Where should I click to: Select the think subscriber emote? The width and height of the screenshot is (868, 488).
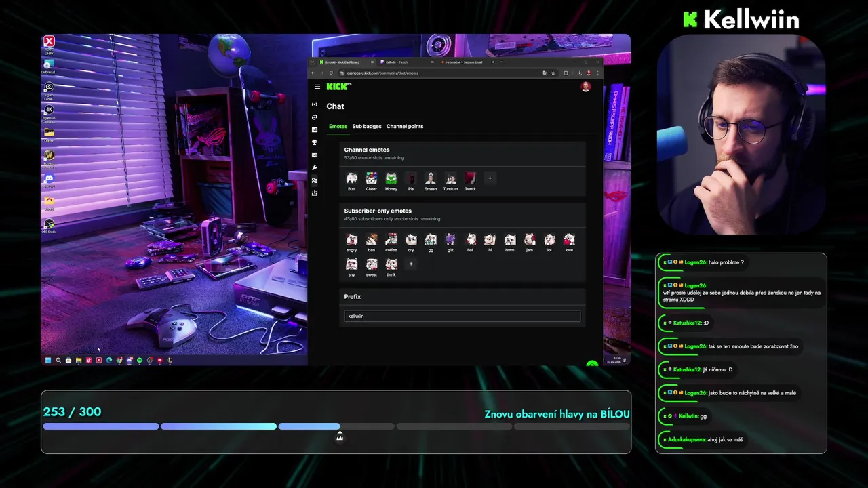[391, 264]
